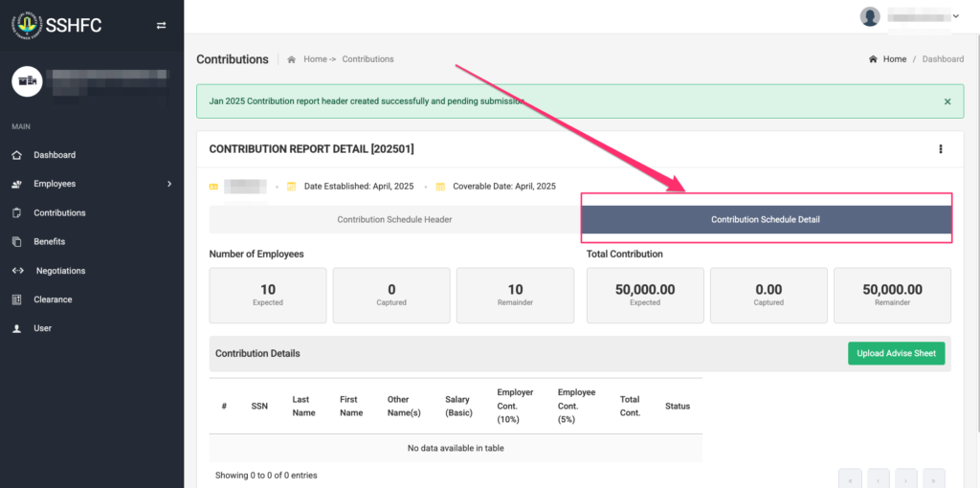Click the Clearance sidebar icon
980x488 pixels.
click(16, 299)
